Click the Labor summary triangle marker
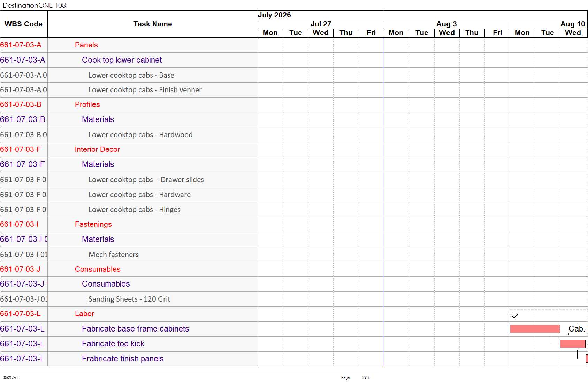The width and height of the screenshot is (588, 382). point(514,316)
